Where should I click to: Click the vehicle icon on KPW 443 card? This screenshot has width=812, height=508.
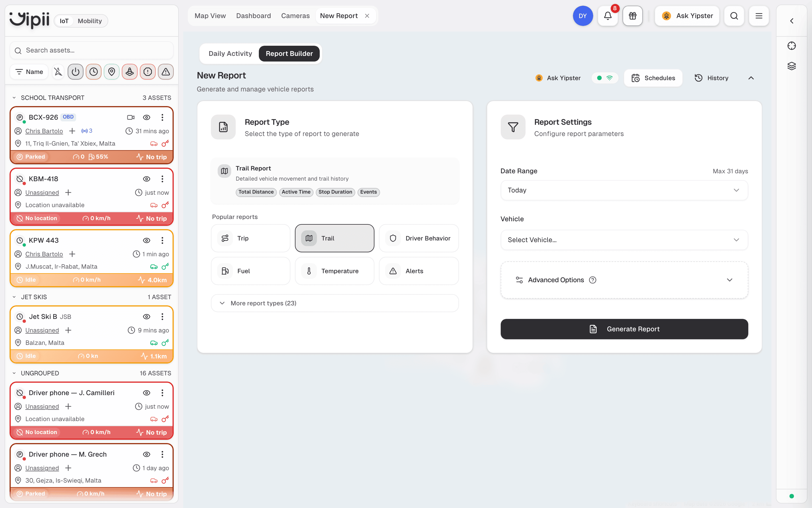(x=154, y=267)
